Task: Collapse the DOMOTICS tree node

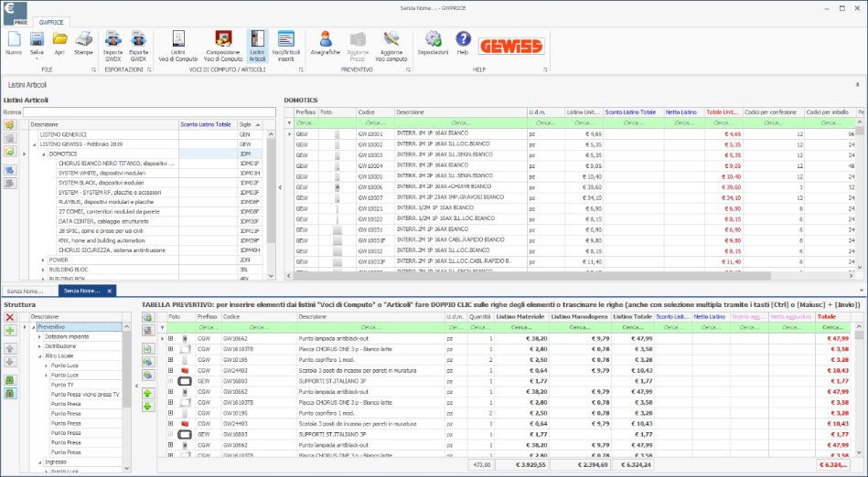Action: pyautogui.click(x=44, y=154)
